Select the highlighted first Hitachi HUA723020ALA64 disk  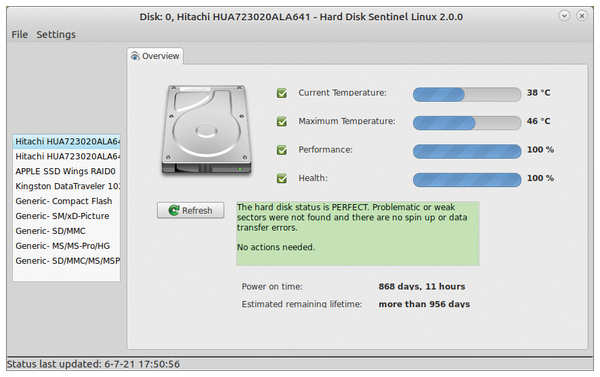coord(67,142)
